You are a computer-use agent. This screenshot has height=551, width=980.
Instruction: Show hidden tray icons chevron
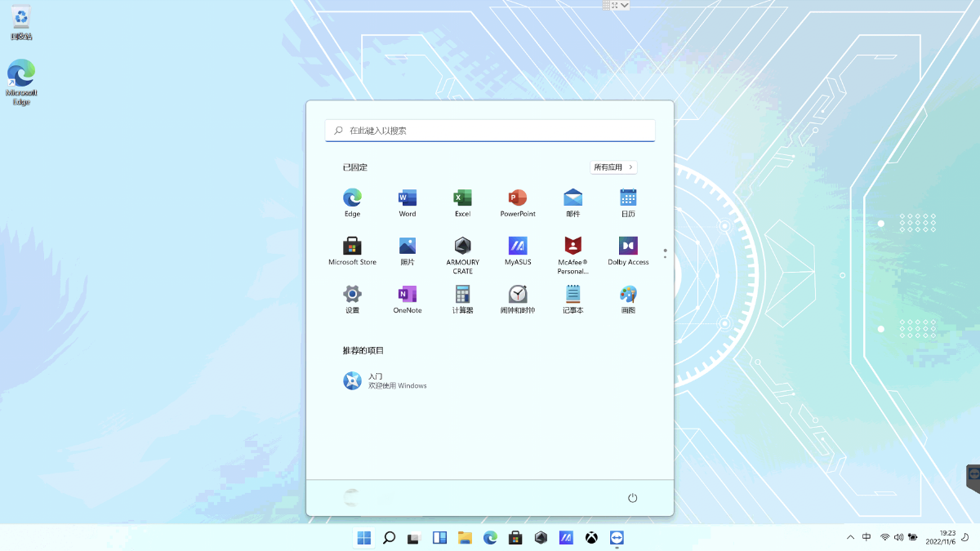click(851, 537)
